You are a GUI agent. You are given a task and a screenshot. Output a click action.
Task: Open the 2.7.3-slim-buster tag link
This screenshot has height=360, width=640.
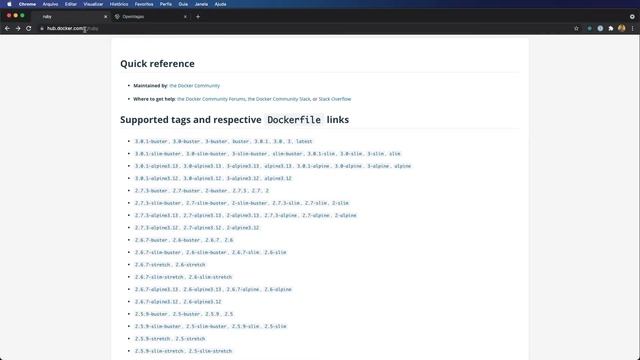coord(158,203)
